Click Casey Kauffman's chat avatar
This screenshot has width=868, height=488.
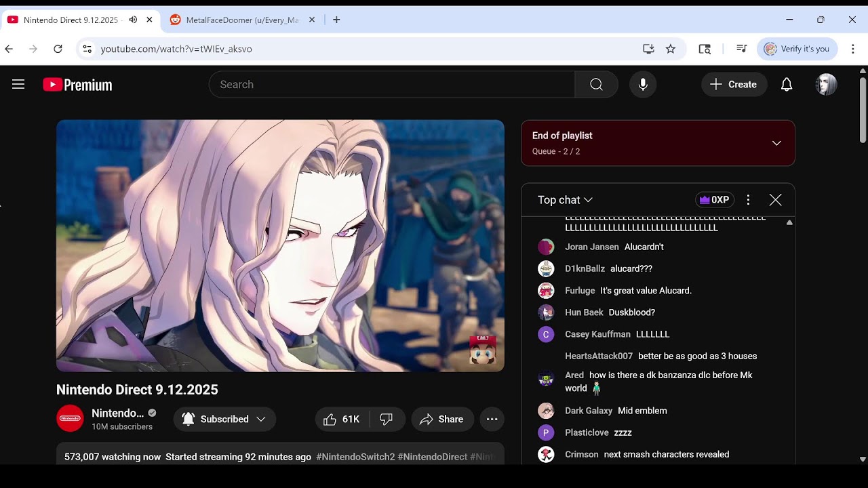click(546, 334)
